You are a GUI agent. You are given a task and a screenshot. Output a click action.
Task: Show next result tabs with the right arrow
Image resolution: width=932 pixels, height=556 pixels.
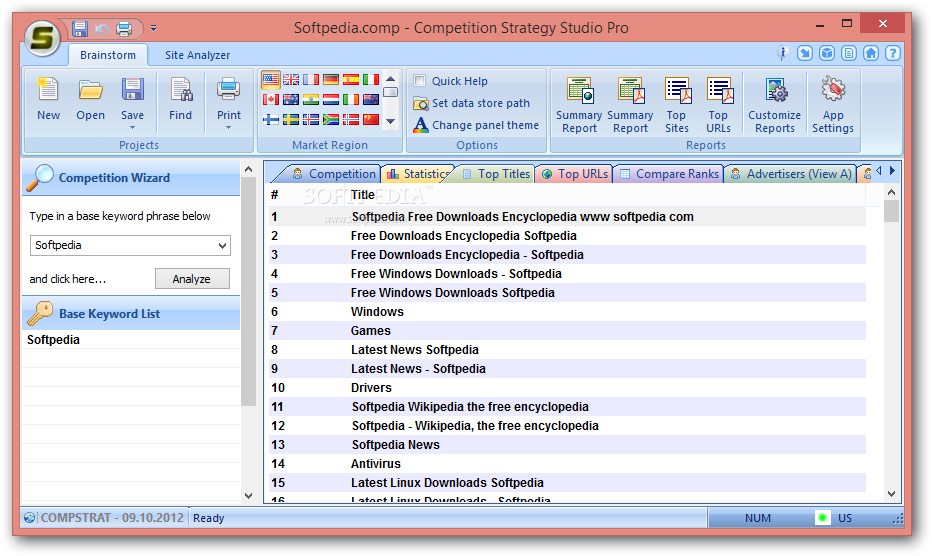(x=892, y=171)
